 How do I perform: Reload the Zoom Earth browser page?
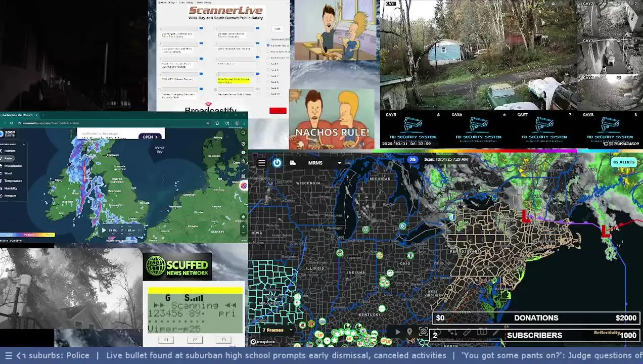pyautogui.click(x=12, y=123)
